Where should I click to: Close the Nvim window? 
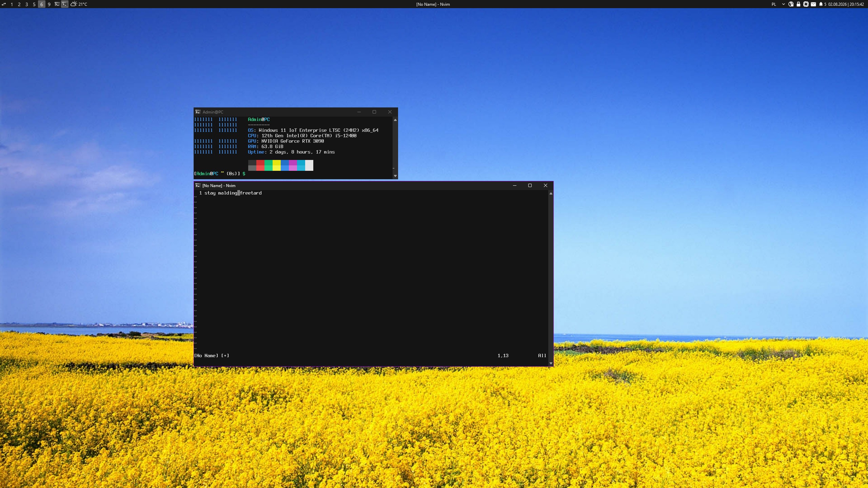(x=546, y=185)
